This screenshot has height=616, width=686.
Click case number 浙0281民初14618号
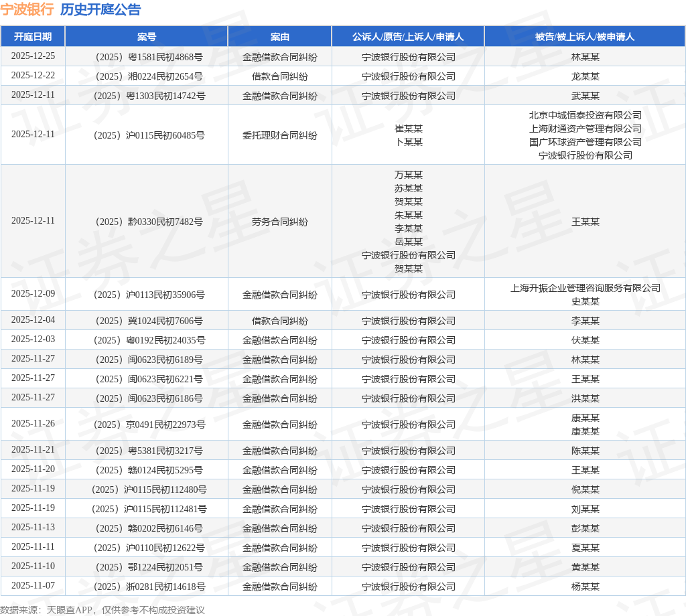coord(149,587)
